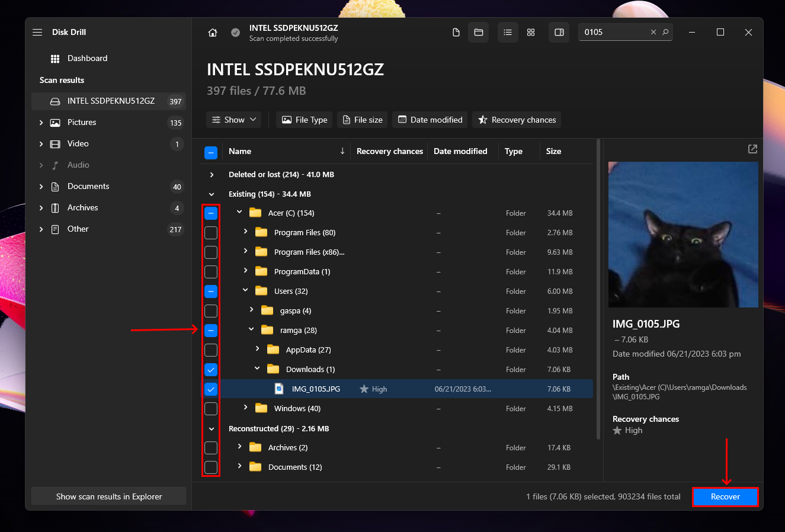Check the gaspa (4) folder checkbox
785x532 pixels.
[211, 311]
